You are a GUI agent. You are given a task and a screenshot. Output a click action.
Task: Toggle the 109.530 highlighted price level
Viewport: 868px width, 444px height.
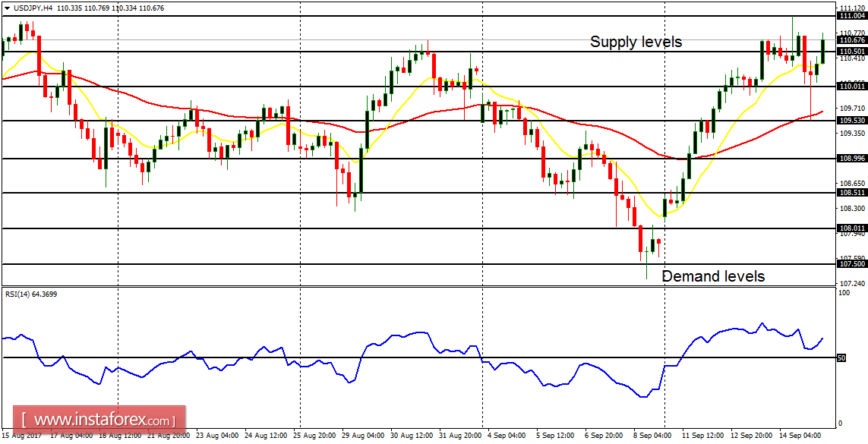pos(851,121)
